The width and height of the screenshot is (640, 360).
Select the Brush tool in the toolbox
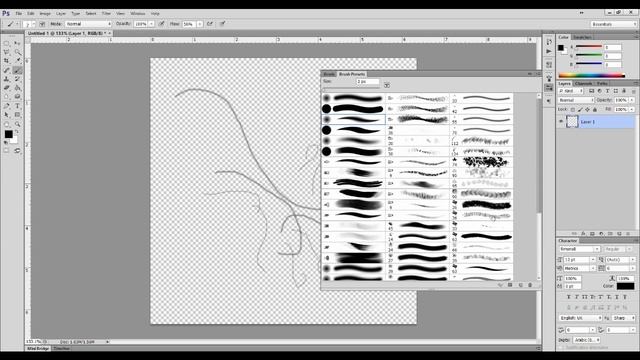[17, 70]
